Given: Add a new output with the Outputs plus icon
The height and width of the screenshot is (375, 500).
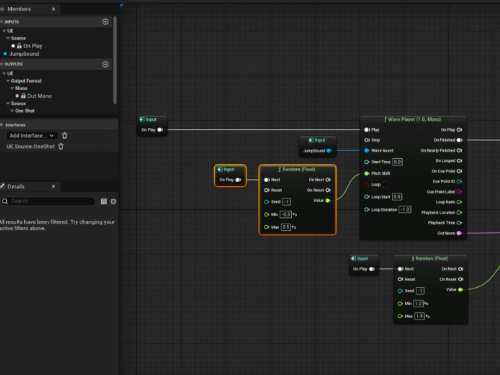Looking at the screenshot, I should (105, 64).
